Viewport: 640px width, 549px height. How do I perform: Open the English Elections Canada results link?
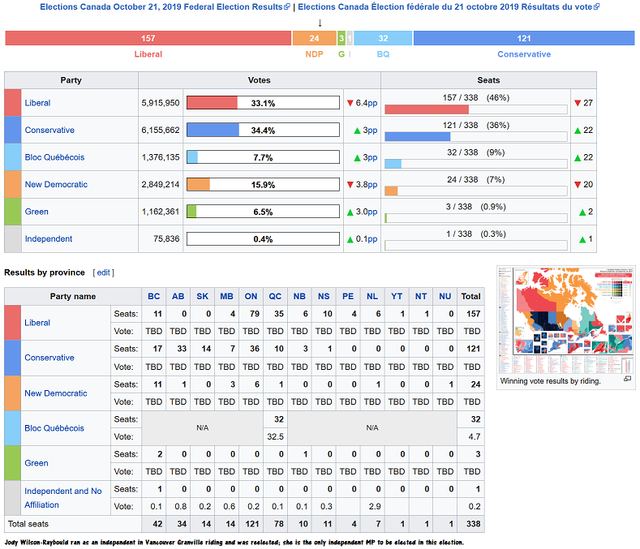[165, 7]
